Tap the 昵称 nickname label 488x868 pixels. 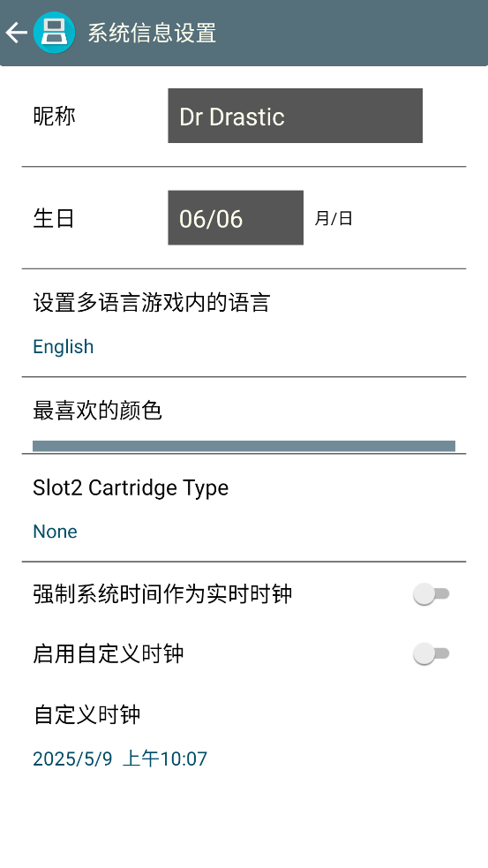54,117
